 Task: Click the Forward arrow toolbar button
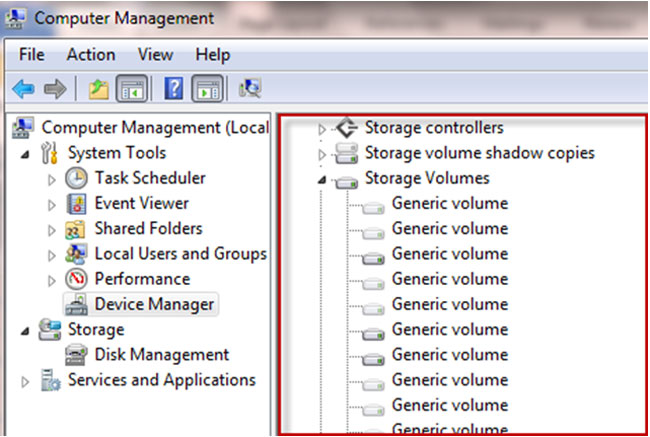55,89
